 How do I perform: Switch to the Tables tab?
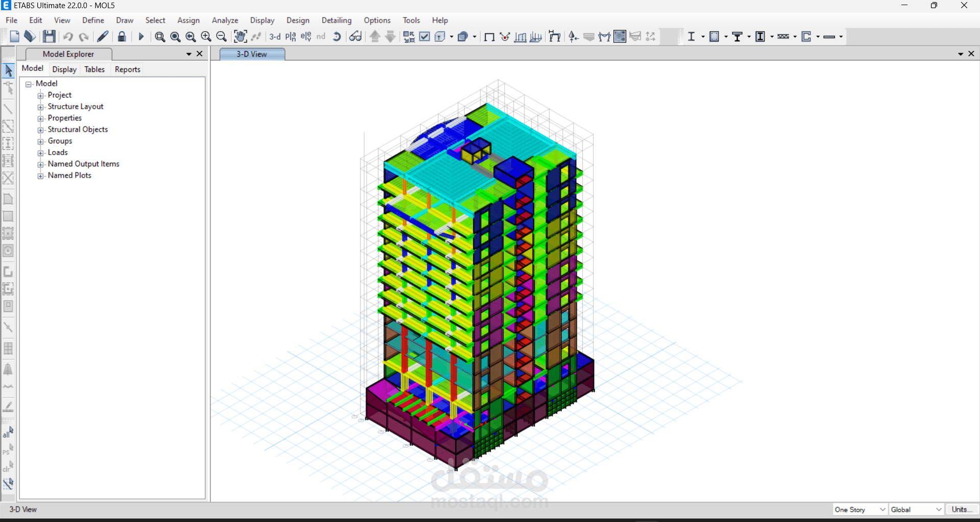click(94, 69)
